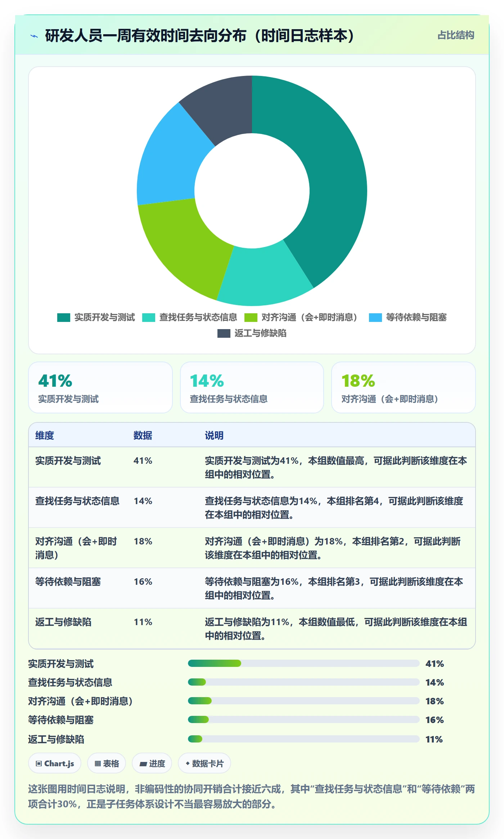
Task: Click the 等待依赖与阻塞 progress bar
Action: (x=303, y=719)
